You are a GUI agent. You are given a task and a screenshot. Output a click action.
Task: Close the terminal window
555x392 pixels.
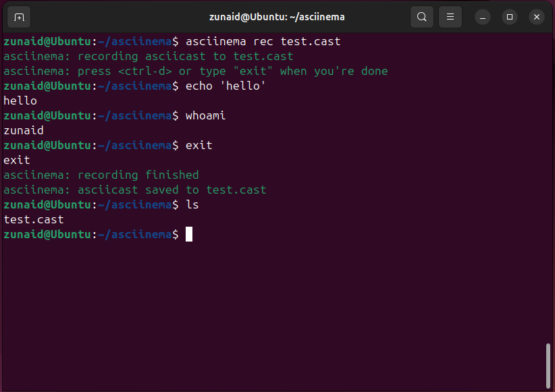pos(537,16)
